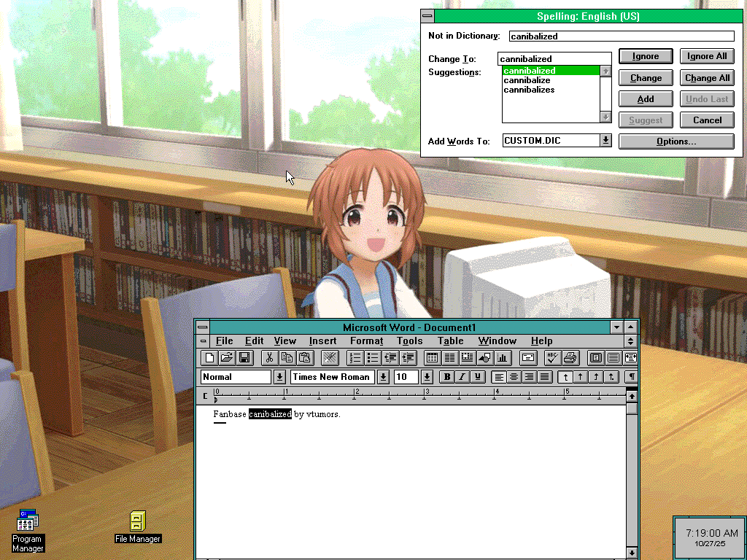Open the Microsoft Word window control menu box
Image resolution: width=747 pixels, height=560 pixels.
203,327
